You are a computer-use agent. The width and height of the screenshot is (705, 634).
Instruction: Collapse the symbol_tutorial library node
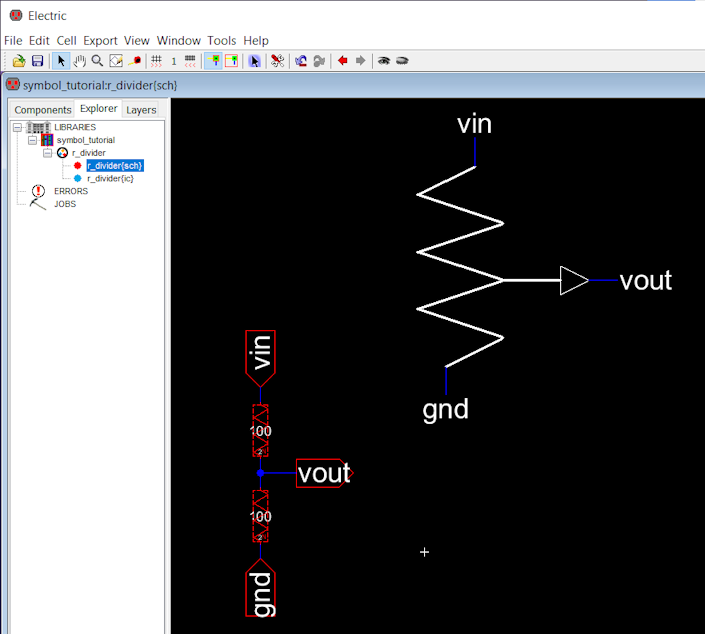tap(32, 140)
